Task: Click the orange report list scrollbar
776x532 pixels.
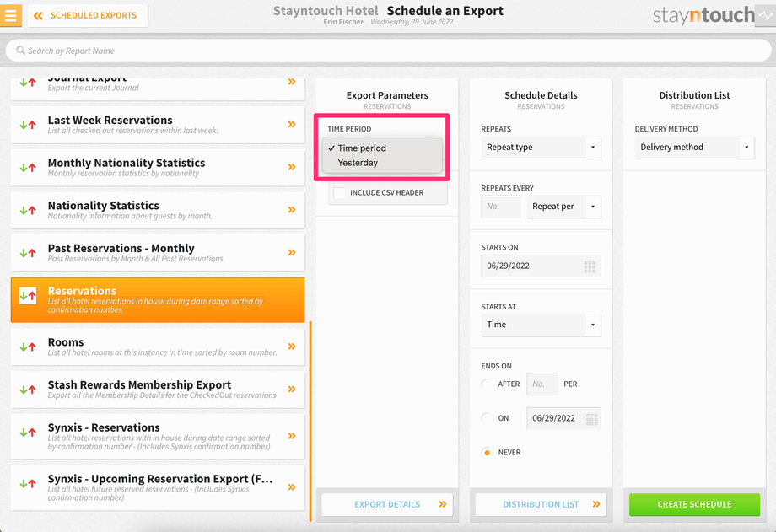Action: [310, 422]
